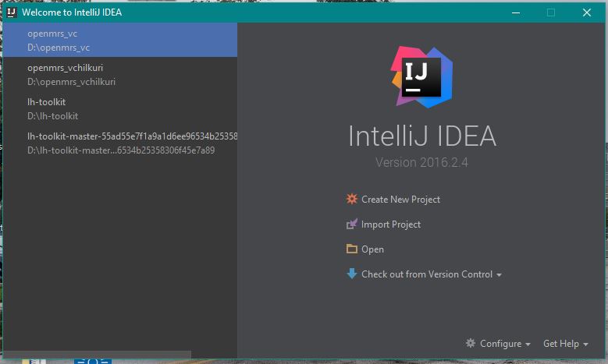608x364 pixels.
Task: Click the Open folder icon
Action: (x=352, y=249)
